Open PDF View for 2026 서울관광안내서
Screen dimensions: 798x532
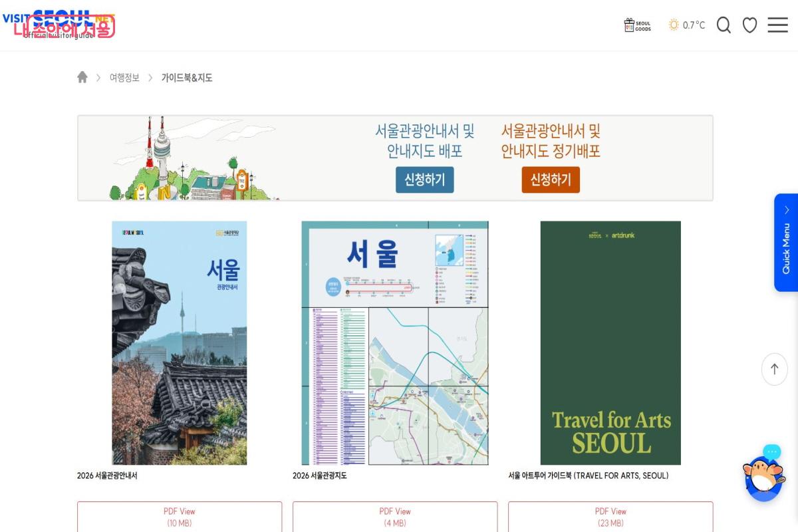[x=179, y=516]
